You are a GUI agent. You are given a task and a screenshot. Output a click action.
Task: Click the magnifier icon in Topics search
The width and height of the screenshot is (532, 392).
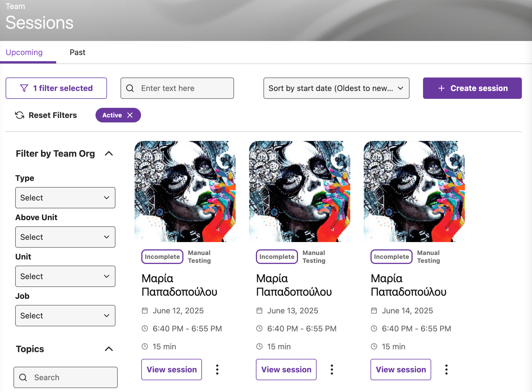click(23, 377)
